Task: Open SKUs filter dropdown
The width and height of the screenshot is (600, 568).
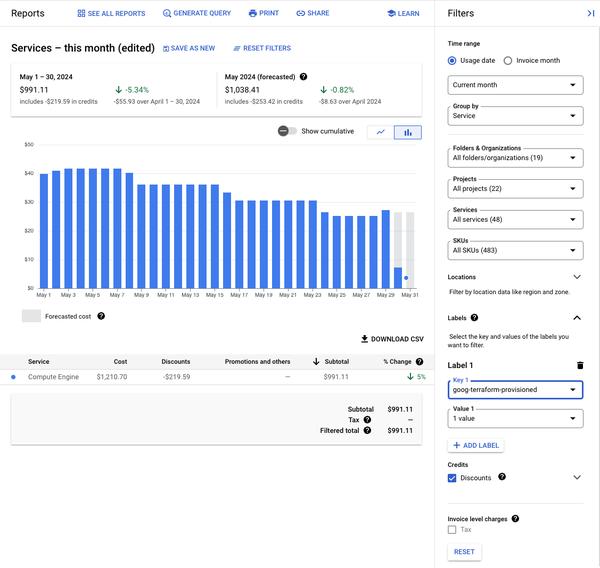Action: pos(515,250)
